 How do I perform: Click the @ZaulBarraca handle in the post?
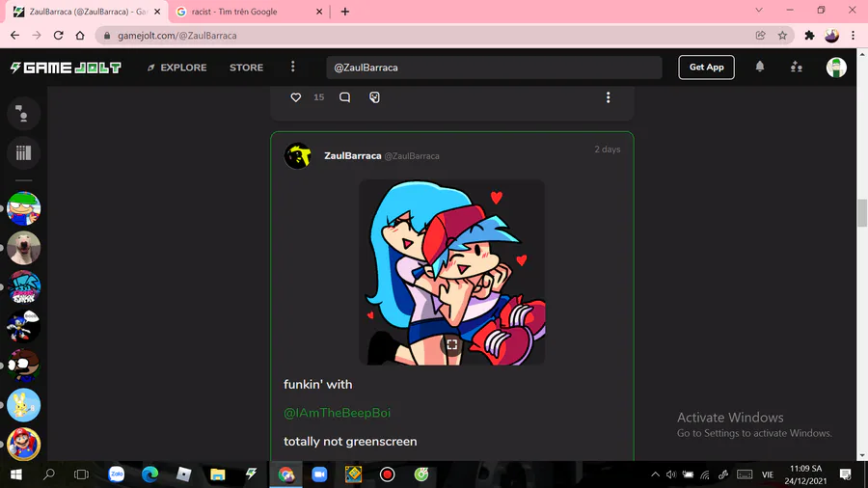[412, 156]
